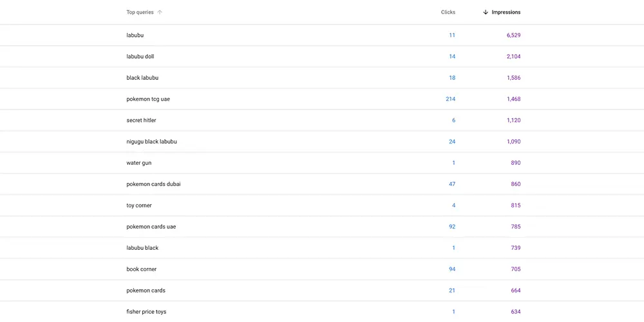
Task: Click the 214 clicks value
Action: (x=450, y=99)
